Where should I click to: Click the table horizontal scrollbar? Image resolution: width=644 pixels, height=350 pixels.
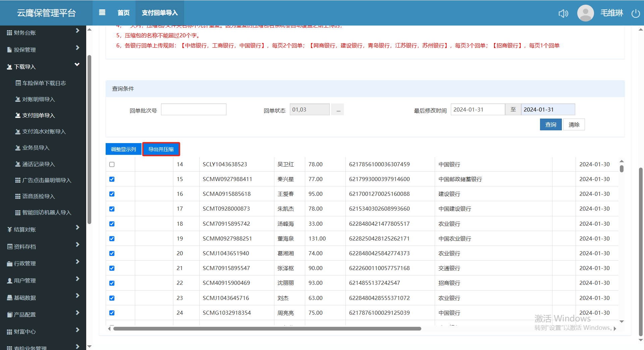coord(267,329)
